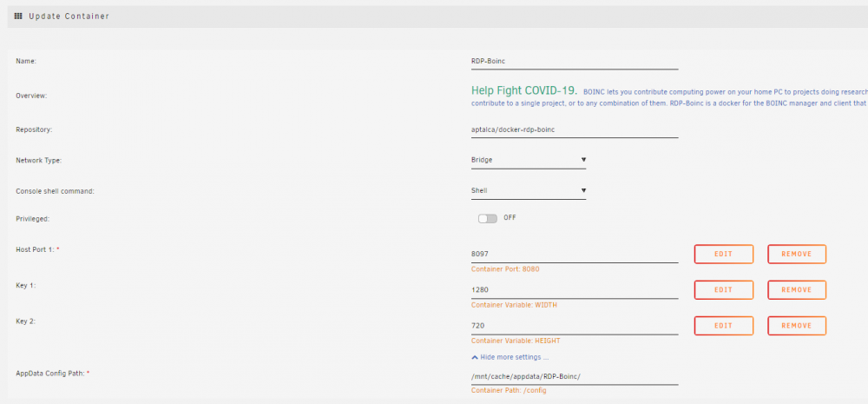Click the Help Fight COVID-19 heading
The height and width of the screenshot is (404, 868).
[x=523, y=90]
